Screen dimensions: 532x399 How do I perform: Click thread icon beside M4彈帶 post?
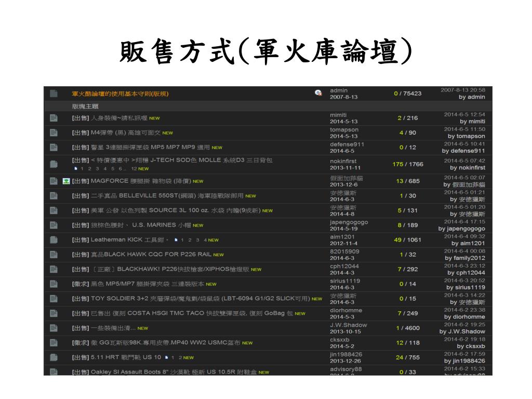(54, 132)
